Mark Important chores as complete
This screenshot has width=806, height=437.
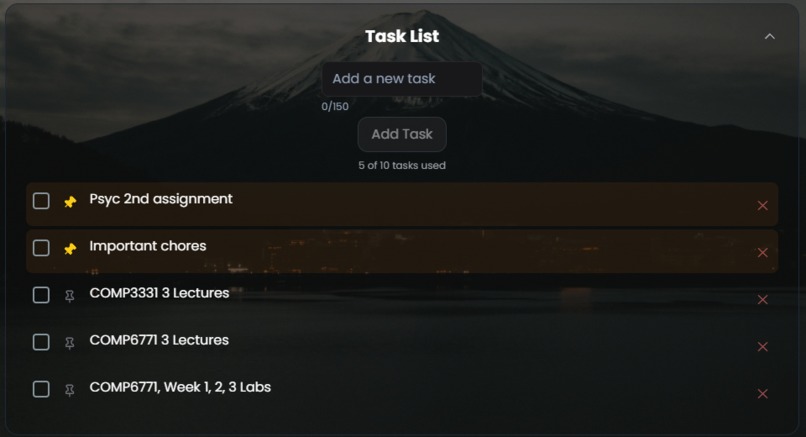click(41, 248)
